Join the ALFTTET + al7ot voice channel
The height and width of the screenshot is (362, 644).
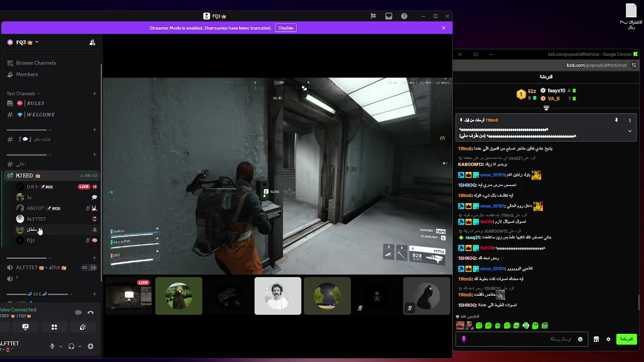pos(41,267)
